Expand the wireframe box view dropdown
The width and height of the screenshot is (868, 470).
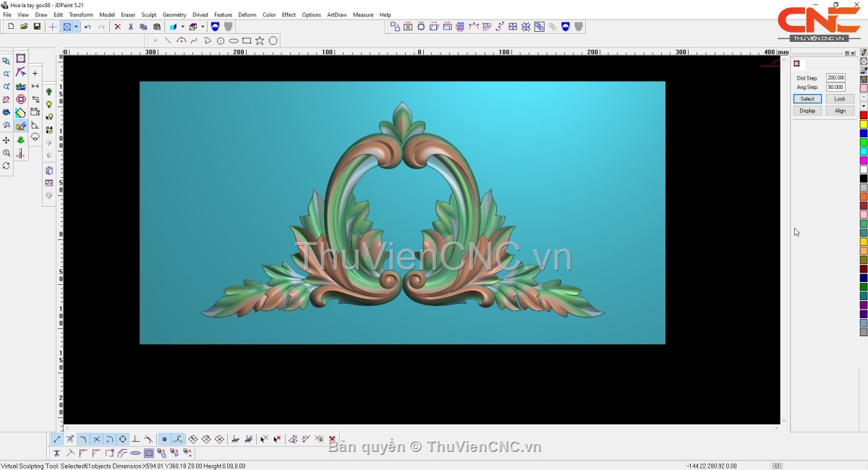[x=203, y=27]
